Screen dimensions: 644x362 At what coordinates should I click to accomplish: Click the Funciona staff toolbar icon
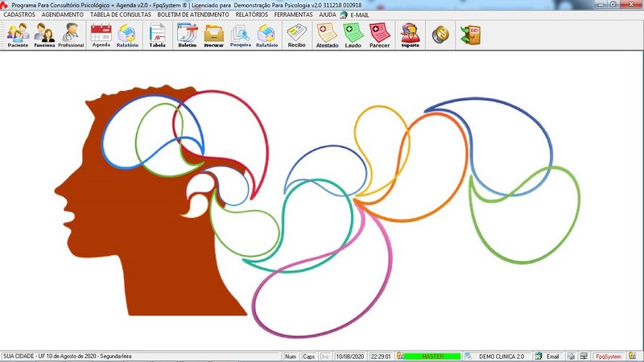pos(44,35)
